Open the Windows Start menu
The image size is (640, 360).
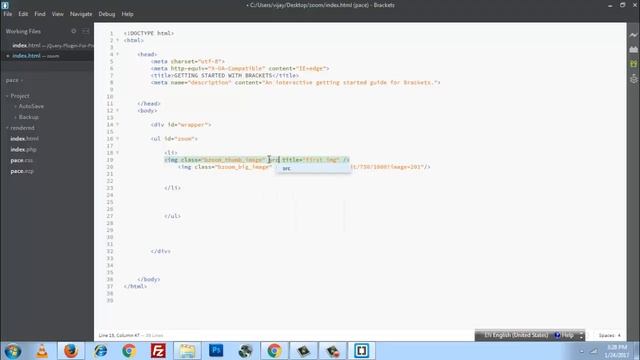pyautogui.click(x=13, y=351)
